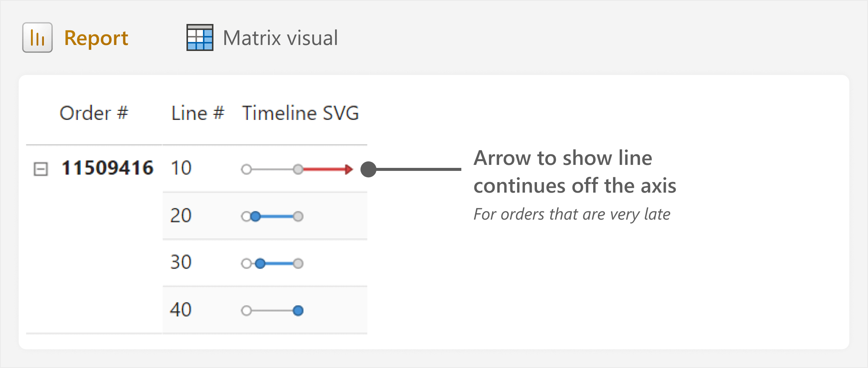This screenshot has height=368, width=868.
Task: Click the red overdue line segment
Action: click(x=324, y=169)
